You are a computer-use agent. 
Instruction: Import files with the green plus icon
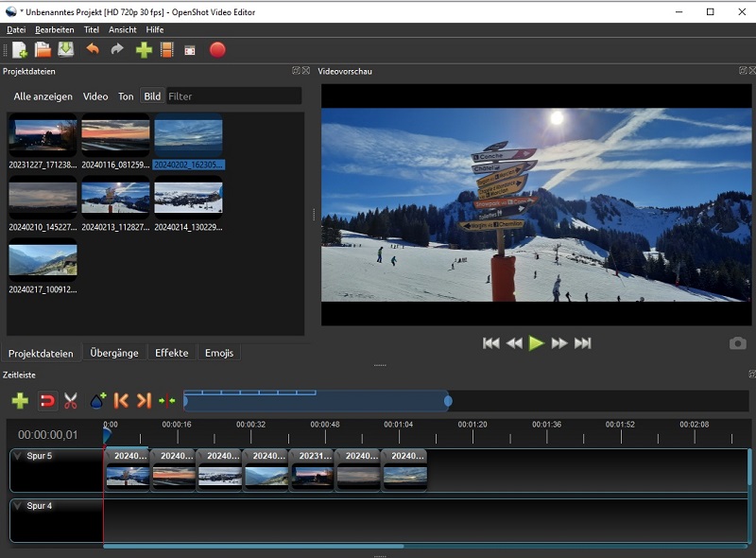(x=144, y=50)
